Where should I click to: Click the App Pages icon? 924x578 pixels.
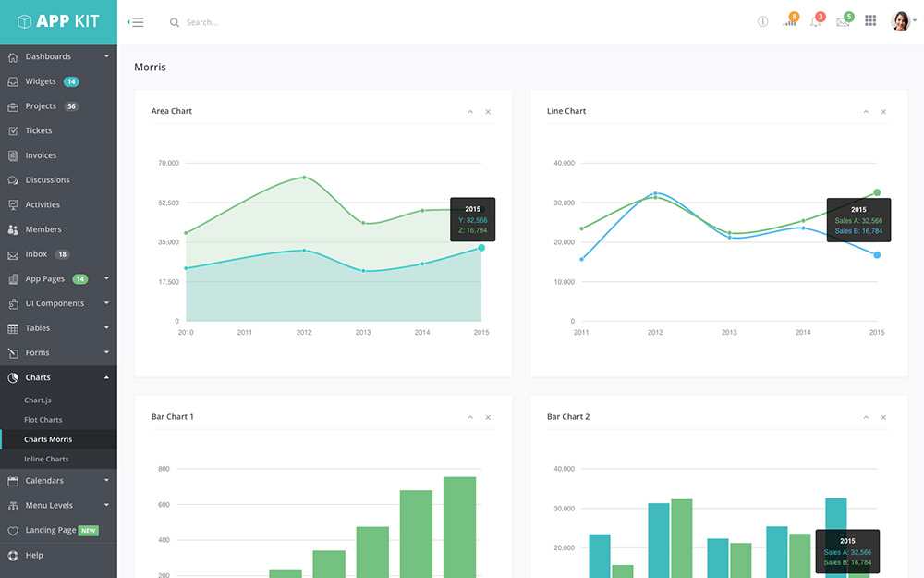click(13, 279)
